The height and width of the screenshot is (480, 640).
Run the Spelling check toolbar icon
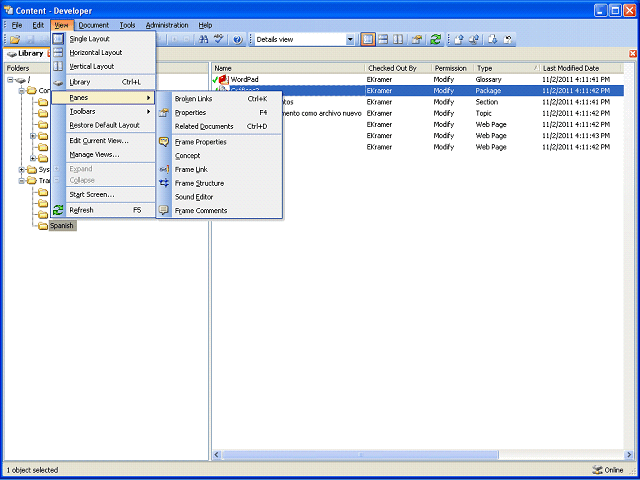pyautogui.click(x=220, y=40)
